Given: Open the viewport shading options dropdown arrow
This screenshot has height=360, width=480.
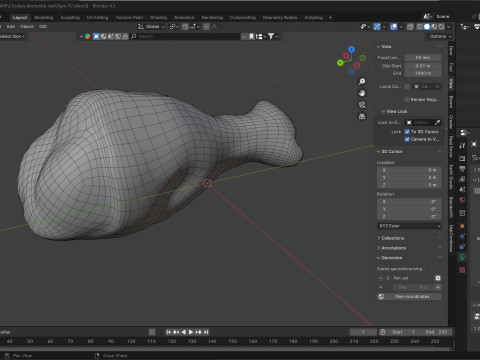Looking at the screenshot, I should 449,27.
